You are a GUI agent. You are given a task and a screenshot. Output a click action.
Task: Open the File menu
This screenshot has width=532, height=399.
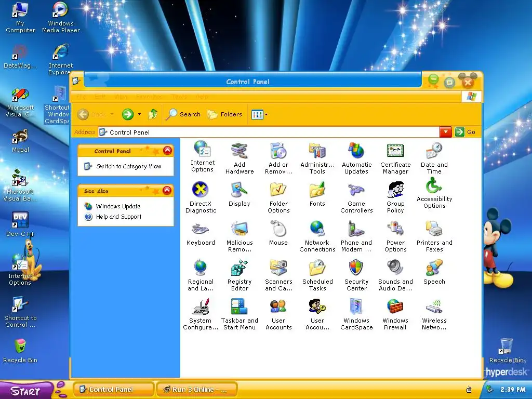(x=81, y=97)
